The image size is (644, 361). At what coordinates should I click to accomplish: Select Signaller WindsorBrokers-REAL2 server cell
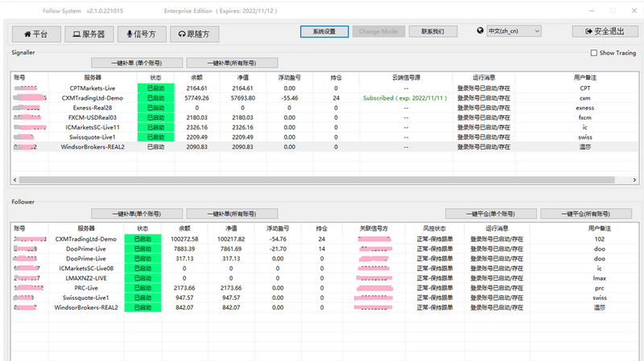pos(93,147)
